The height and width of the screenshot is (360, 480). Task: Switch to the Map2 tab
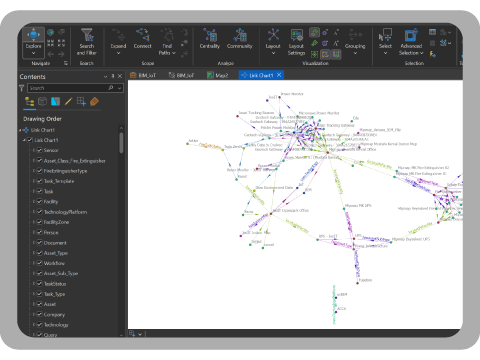click(218, 75)
